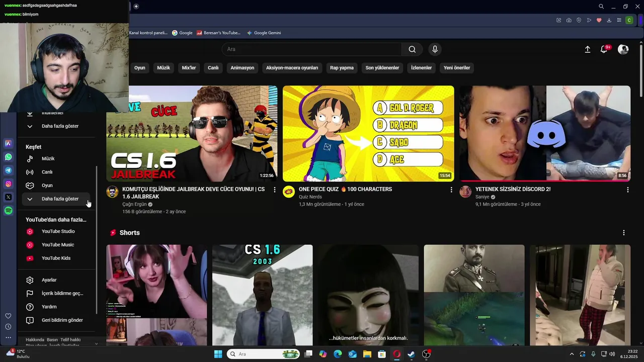Open Steam from the taskbar
This screenshot has width=644, height=362.
coord(411,354)
